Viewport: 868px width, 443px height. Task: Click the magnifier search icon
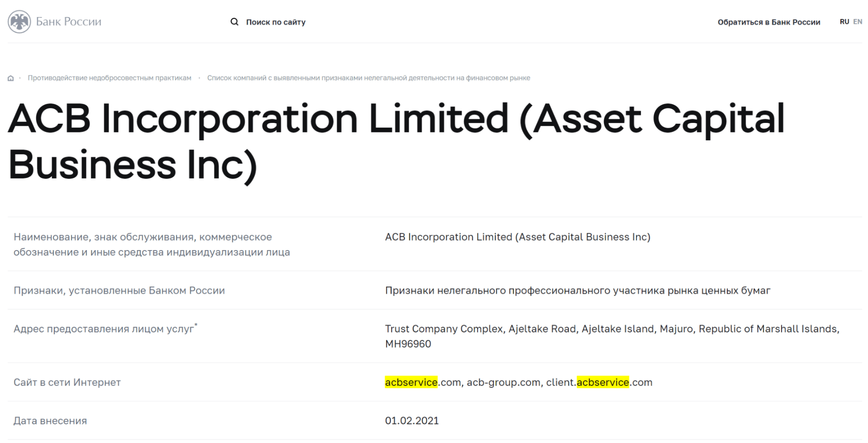tap(234, 22)
